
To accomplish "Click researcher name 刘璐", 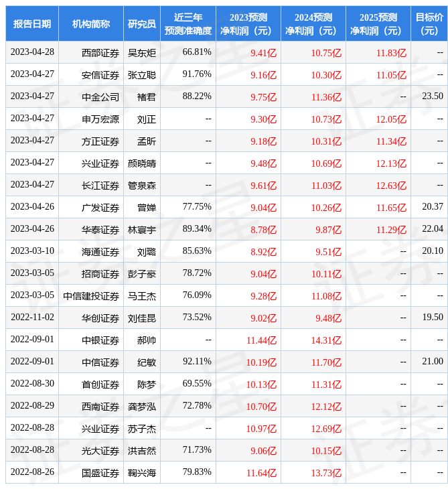I will pos(147,252).
